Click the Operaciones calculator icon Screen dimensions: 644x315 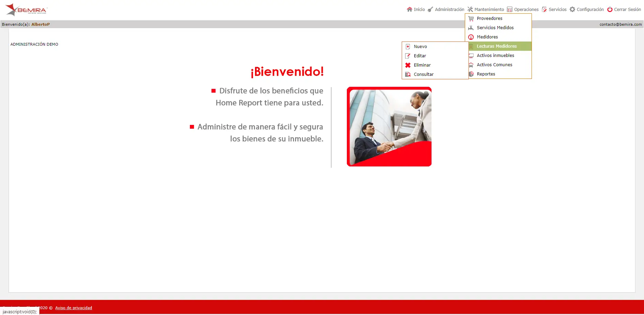[x=510, y=9]
